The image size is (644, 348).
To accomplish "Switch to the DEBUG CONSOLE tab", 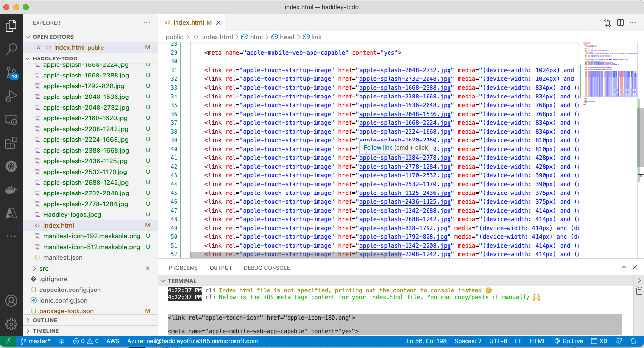I will 267,268.
